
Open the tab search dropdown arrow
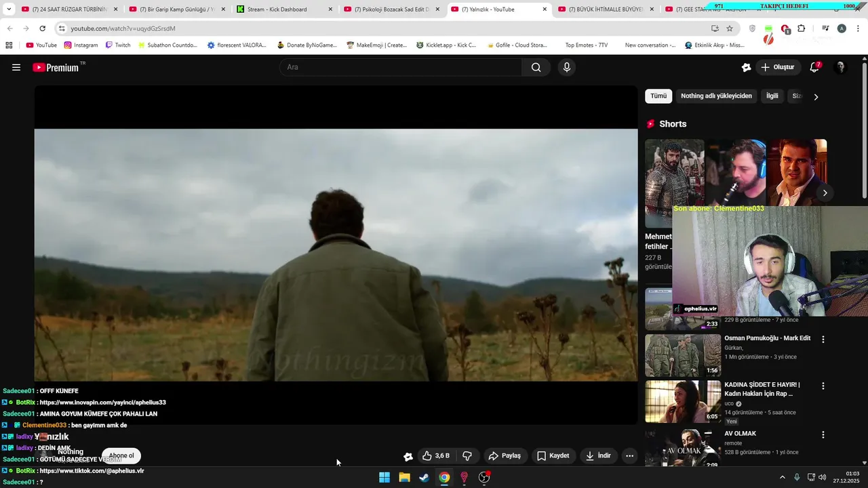tap(9, 9)
